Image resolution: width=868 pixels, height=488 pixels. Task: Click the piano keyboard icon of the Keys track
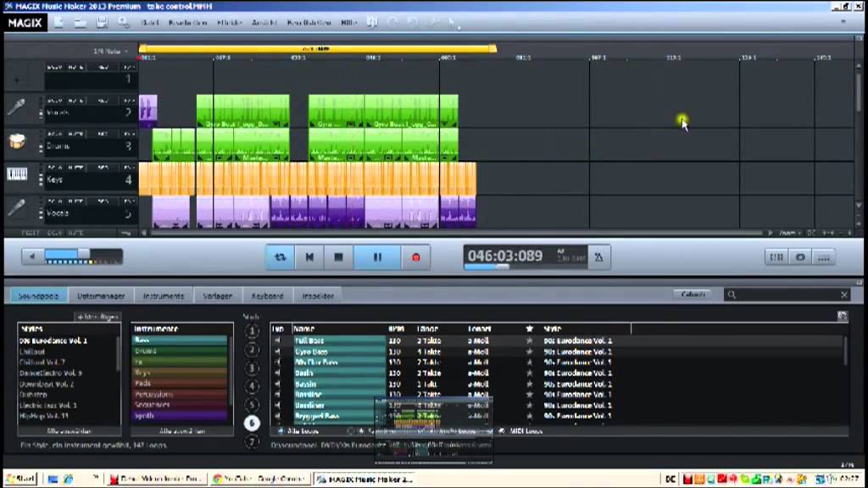(17, 175)
